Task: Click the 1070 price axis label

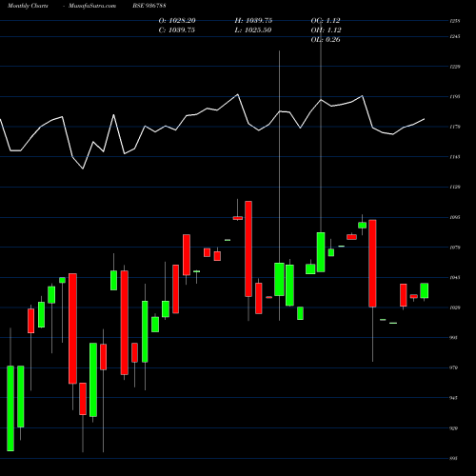Action: (455, 248)
